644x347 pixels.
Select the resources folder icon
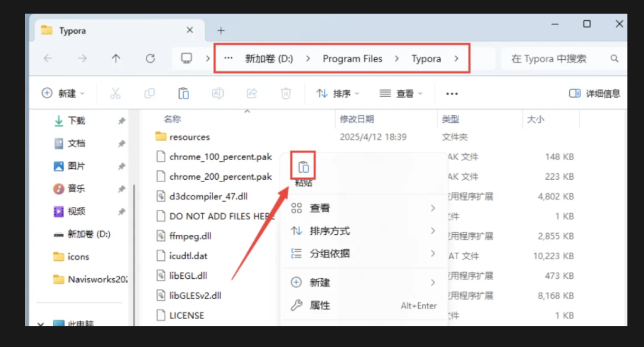pyautogui.click(x=161, y=136)
